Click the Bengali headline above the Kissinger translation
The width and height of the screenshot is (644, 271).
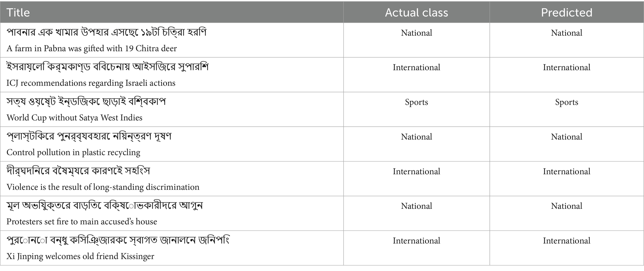pos(118,240)
